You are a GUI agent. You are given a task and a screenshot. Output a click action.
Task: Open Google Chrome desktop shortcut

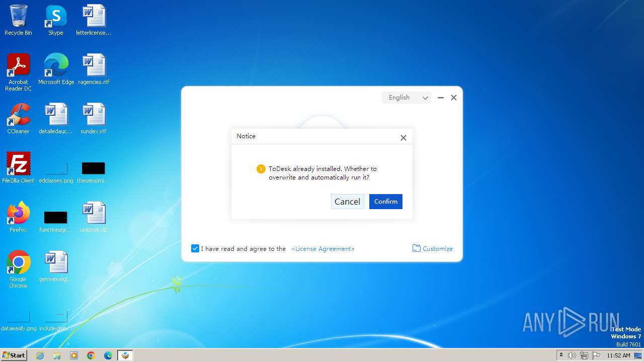(x=18, y=269)
